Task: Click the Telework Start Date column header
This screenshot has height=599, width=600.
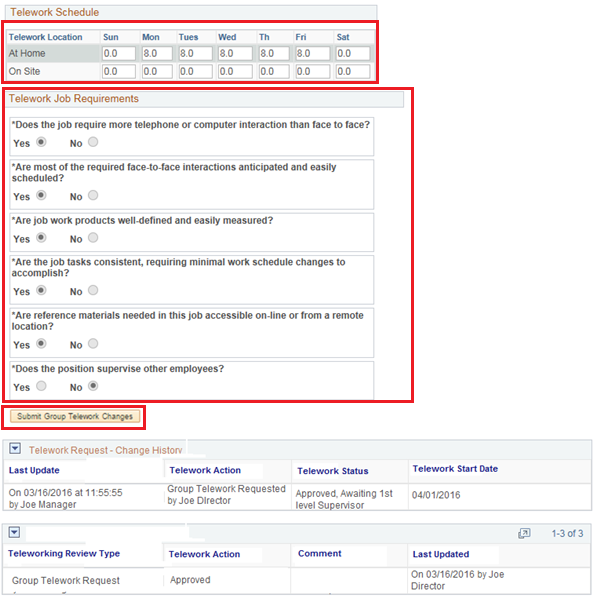Action: tap(454, 469)
